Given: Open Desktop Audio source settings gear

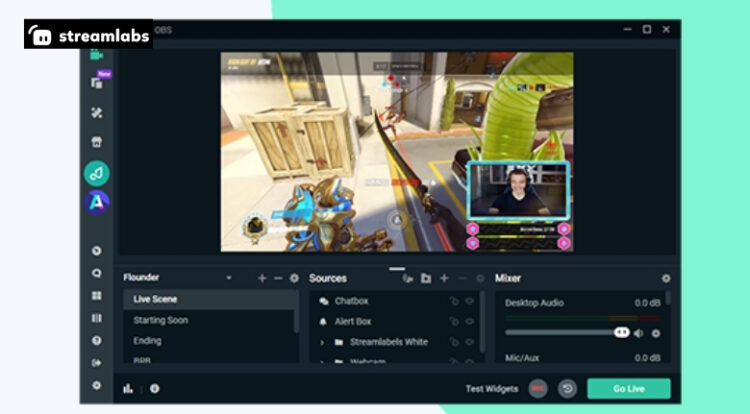Looking at the screenshot, I should 656,333.
